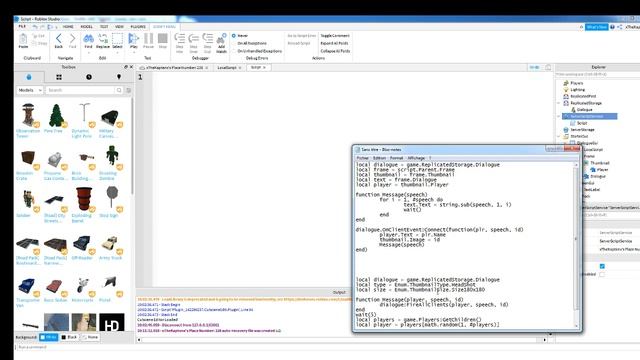Click in the Toolbox search field
Viewport: 640px width, 360px height.
(80, 90)
